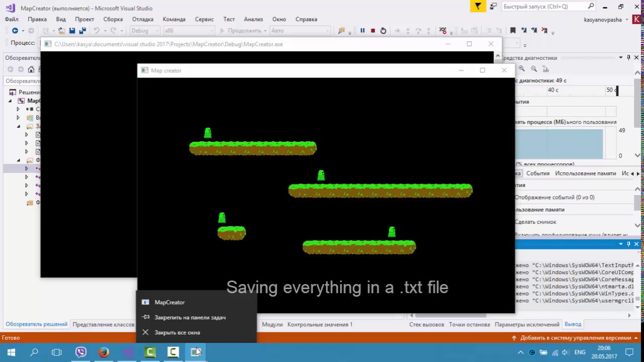Image resolution: width=644 pixels, height=362 pixels.
Task: Open volume control in system tray
Action: 566,352
